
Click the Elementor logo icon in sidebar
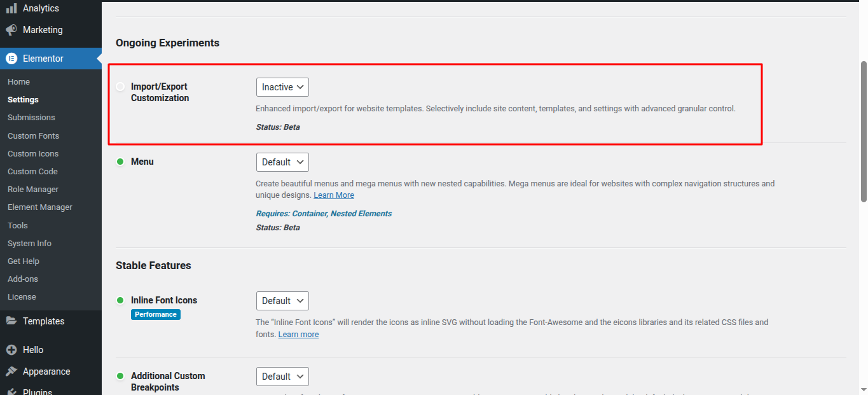[11, 59]
